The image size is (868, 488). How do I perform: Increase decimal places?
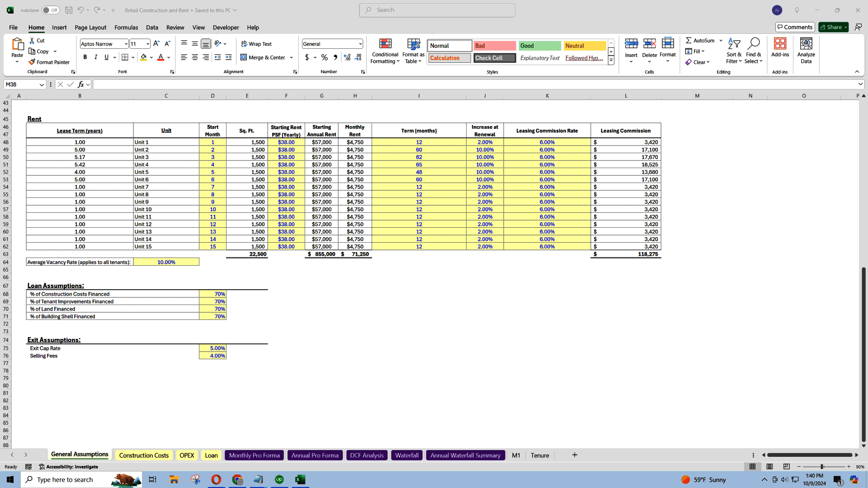click(x=347, y=57)
